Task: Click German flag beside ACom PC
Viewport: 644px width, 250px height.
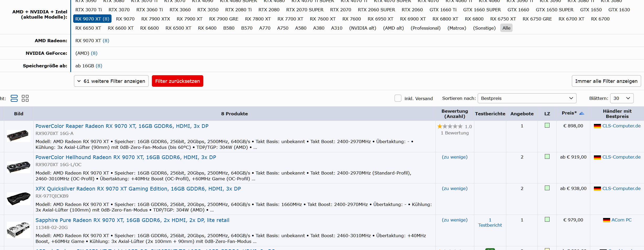Action: pos(606,220)
